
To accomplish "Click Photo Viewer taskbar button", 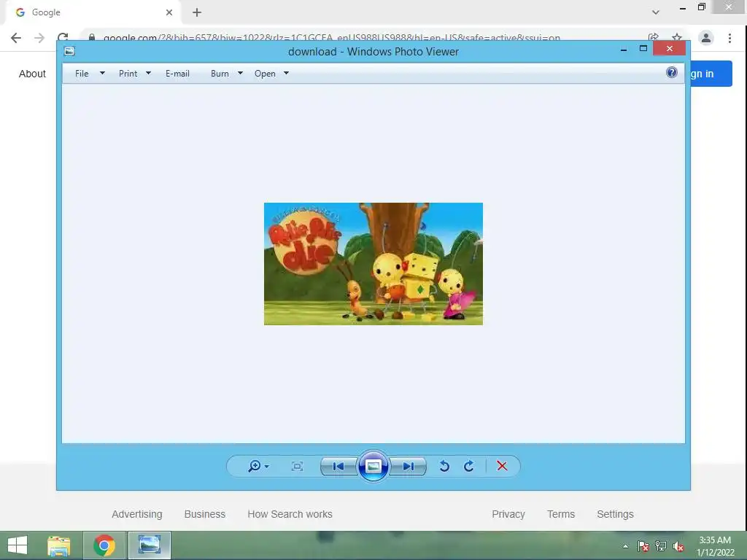I will point(149,545).
